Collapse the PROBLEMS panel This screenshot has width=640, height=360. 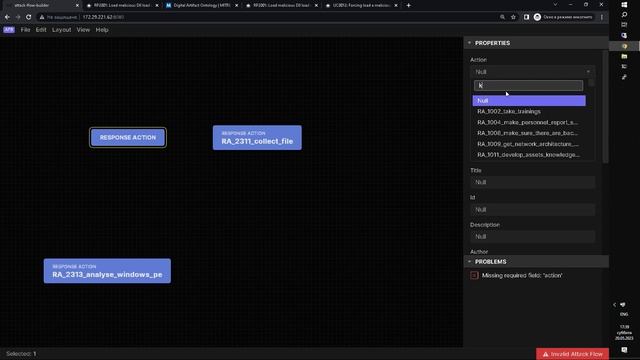tap(469, 262)
